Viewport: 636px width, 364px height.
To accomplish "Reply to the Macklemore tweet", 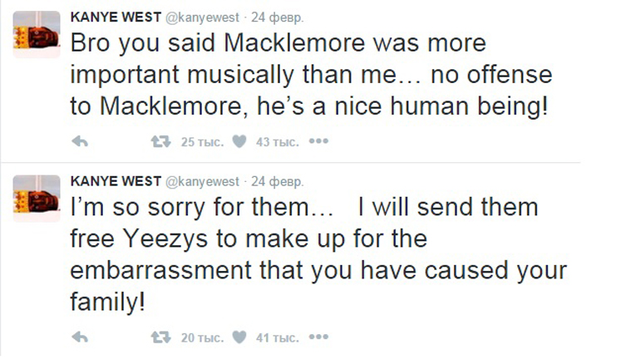I will [x=81, y=142].
